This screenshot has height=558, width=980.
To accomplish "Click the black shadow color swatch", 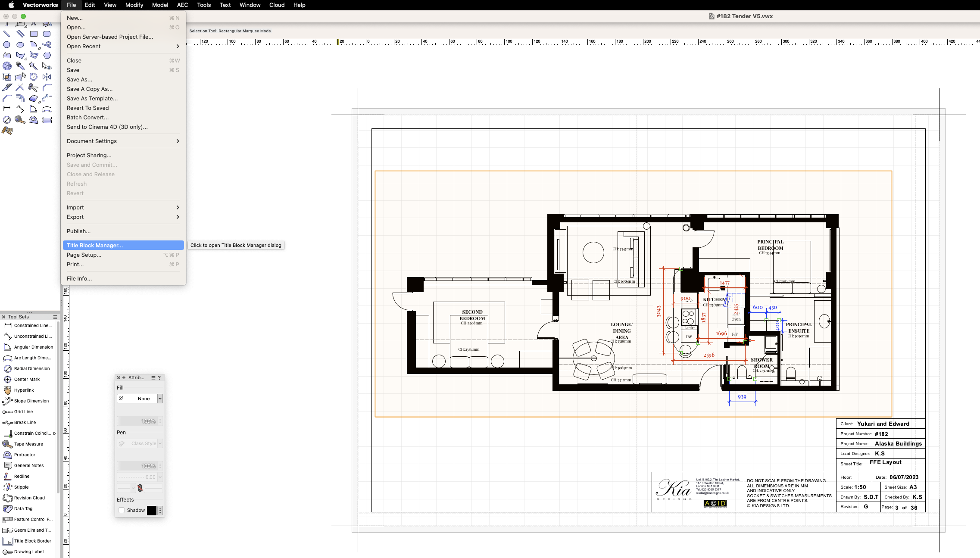I will (152, 510).
